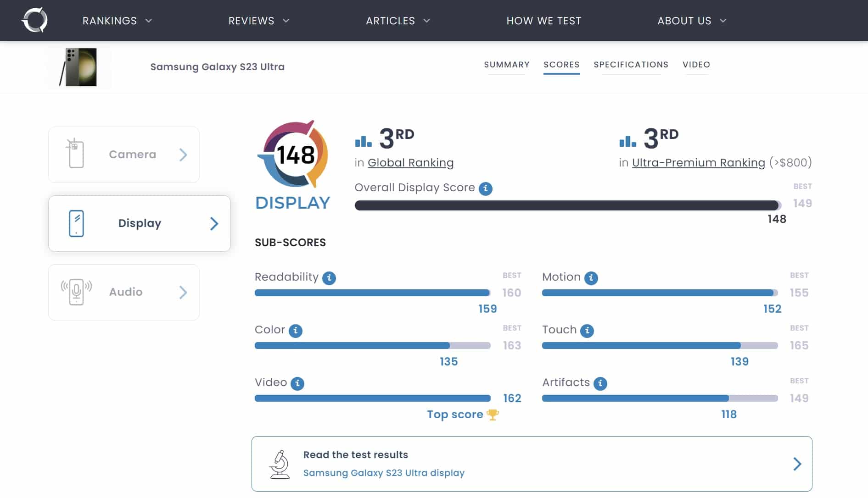Open the Ultra-Premium Ranking link
This screenshot has width=868, height=498.
pos(699,163)
